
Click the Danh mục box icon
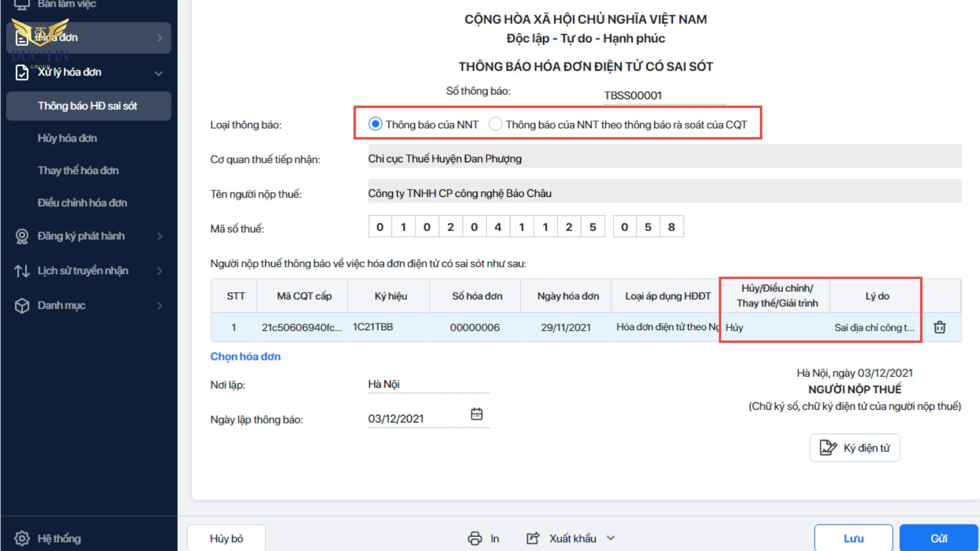21,306
